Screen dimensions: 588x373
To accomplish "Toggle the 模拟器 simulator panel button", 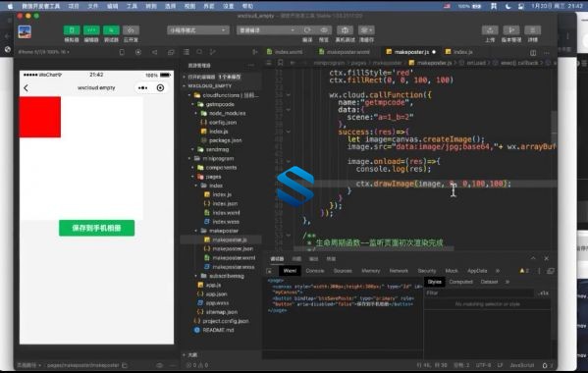I will click(x=72, y=30).
